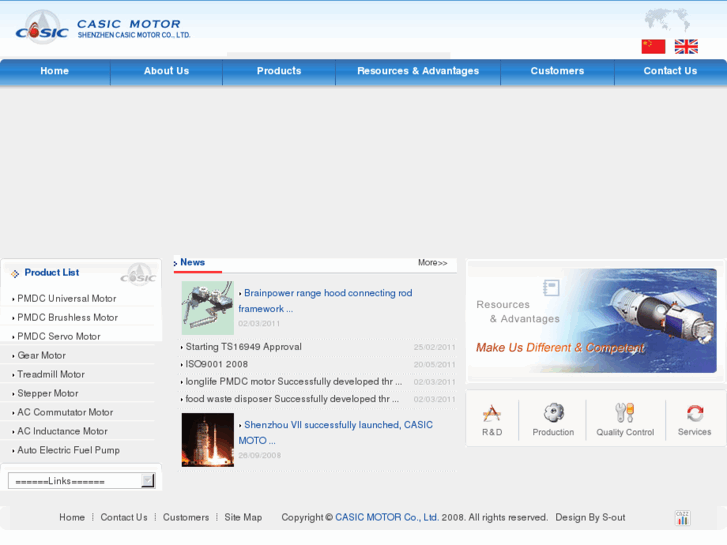Click the footer Customers link
The image size is (727, 545).
(186, 517)
